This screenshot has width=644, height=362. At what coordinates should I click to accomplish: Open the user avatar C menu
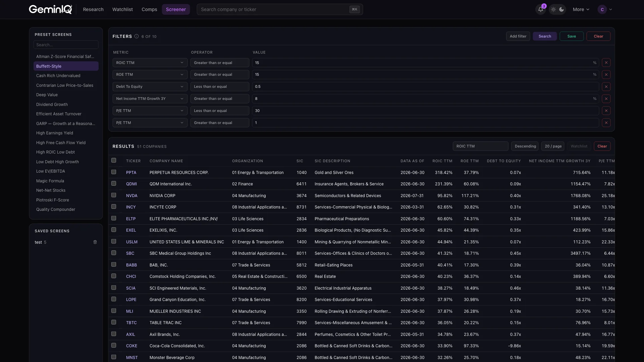click(605, 9)
